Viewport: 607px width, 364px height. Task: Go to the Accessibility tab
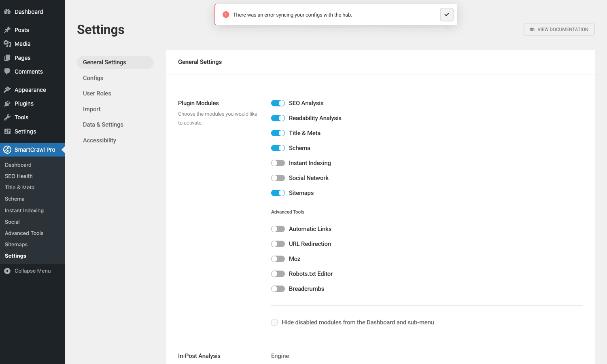(x=115, y=140)
